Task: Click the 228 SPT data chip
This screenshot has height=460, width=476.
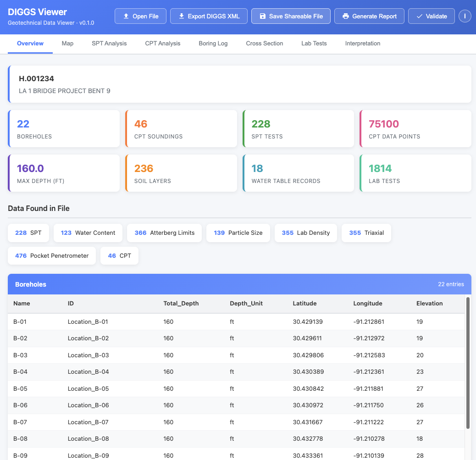Action: click(28, 233)
